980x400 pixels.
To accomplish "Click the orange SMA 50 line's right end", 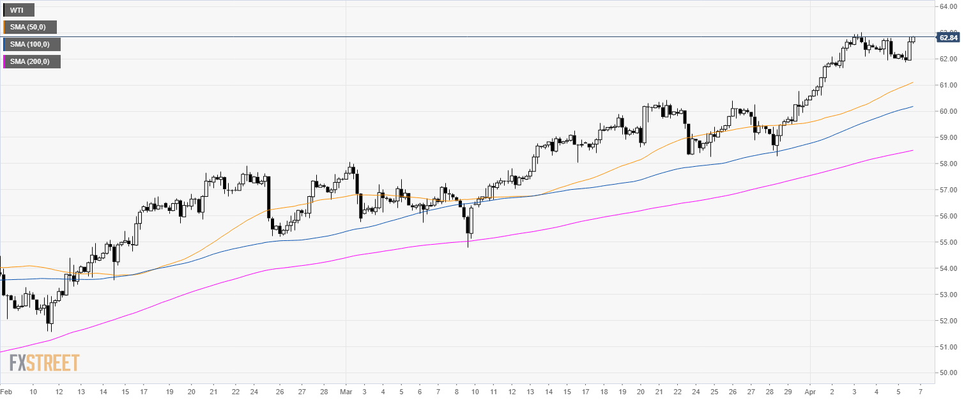I will point(912,82).
